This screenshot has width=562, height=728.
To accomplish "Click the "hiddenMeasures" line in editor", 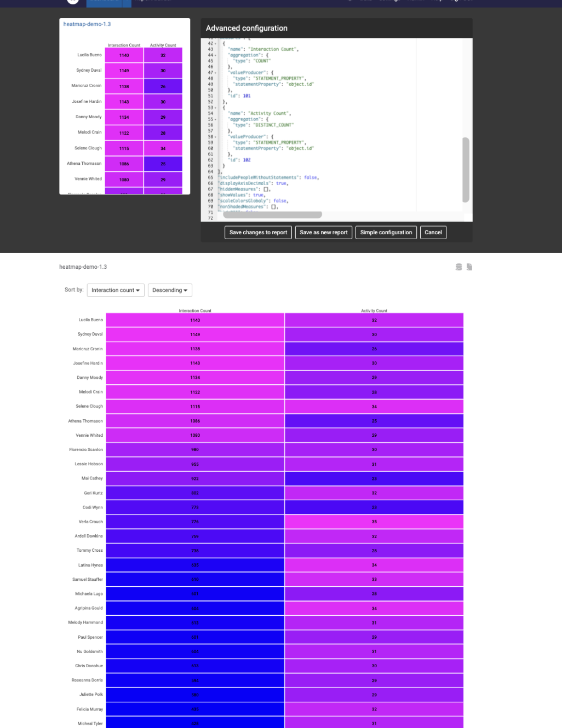I will pos(244,189).
